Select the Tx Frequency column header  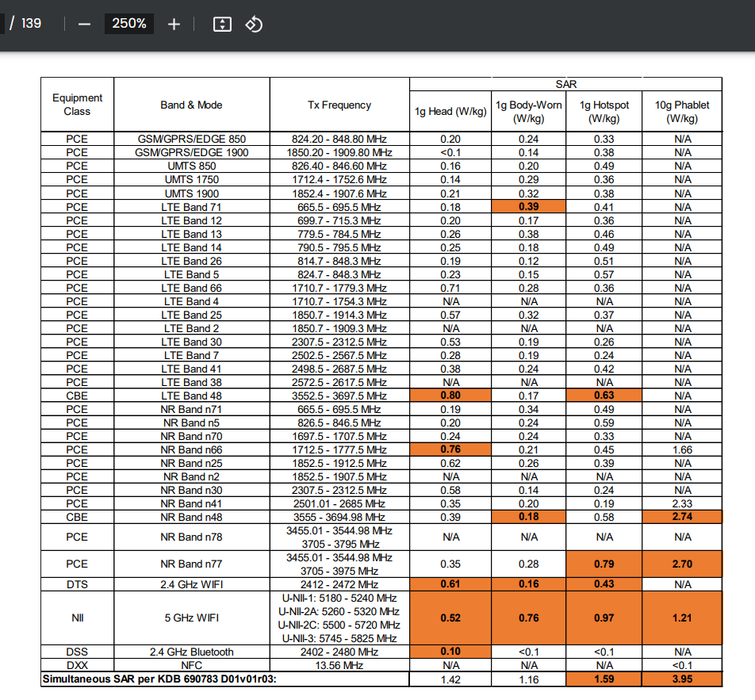[x=339, y=105]
